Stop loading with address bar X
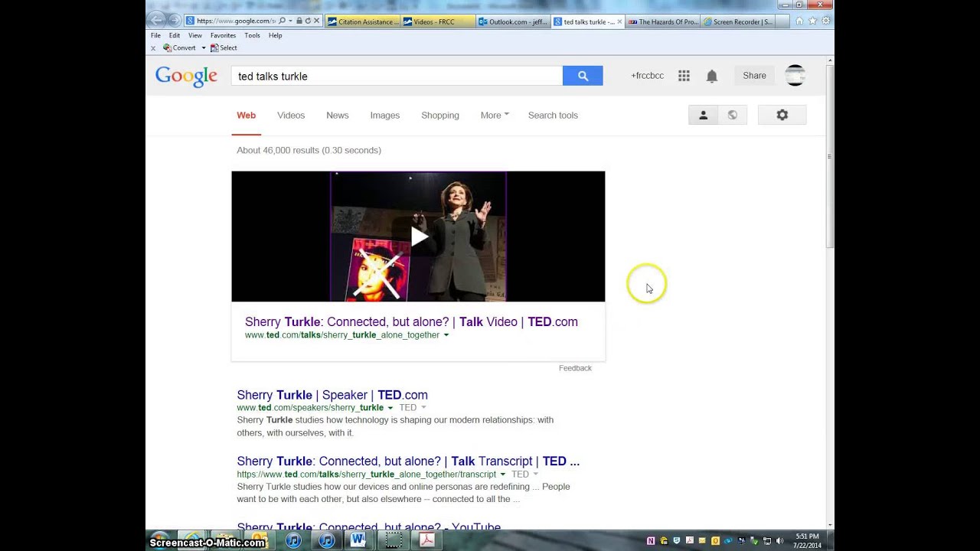Screen dimensions: 980x551 316,21
